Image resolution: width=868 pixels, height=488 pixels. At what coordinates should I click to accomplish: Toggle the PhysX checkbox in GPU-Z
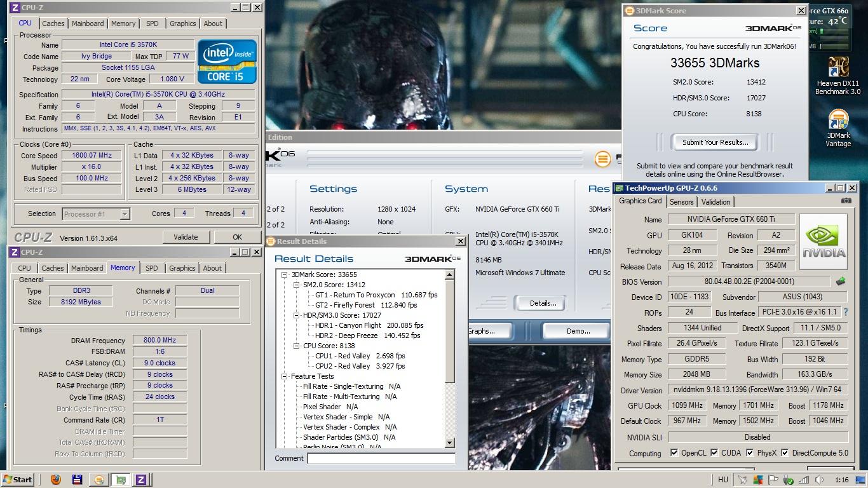pyautogui.click(x=750, y=453)
